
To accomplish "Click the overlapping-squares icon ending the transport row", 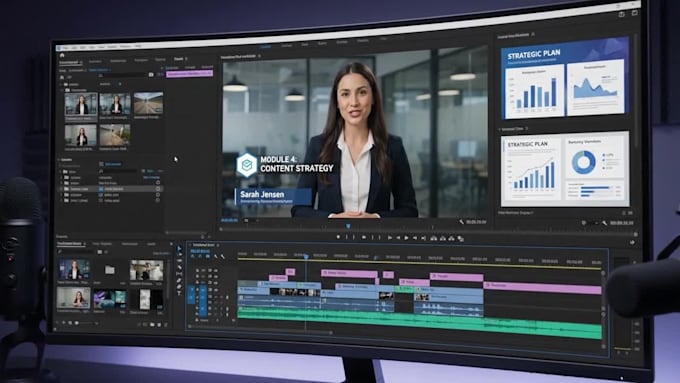I will 461,239.
